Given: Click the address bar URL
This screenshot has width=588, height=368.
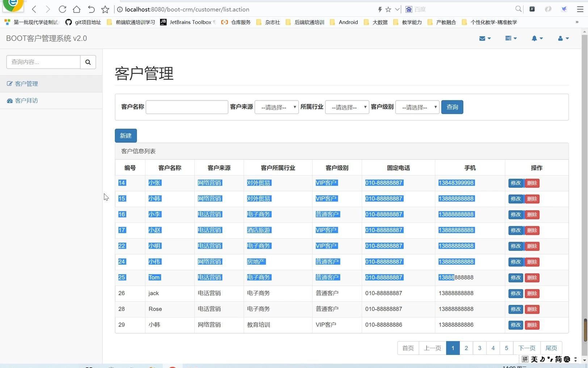Looking at the screenshot, I should [x=187, y=9].
